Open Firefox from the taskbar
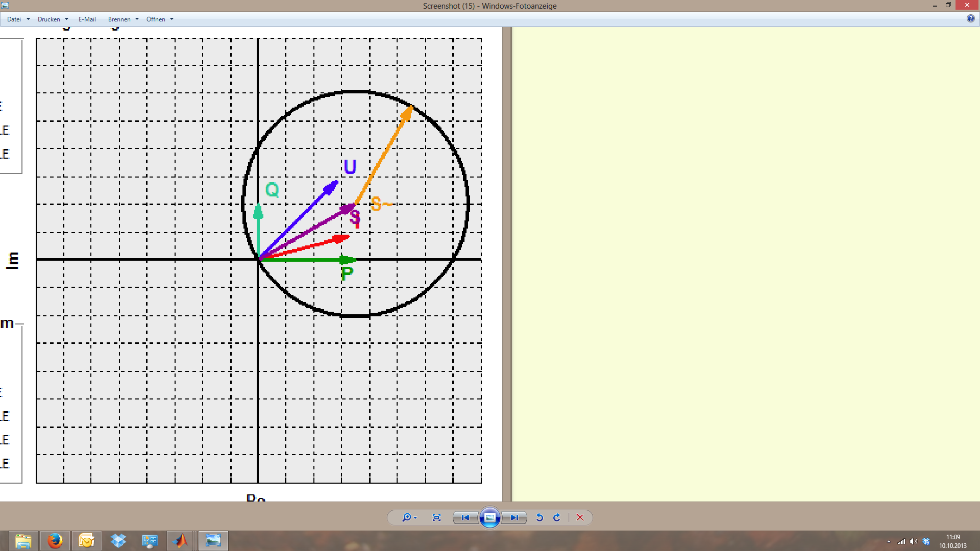The image size is (980, 551). click(55, 541)
